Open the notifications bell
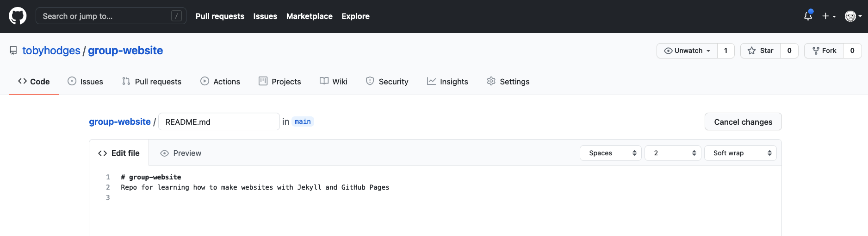Screen dimensions: 868x236 (808, 16)
